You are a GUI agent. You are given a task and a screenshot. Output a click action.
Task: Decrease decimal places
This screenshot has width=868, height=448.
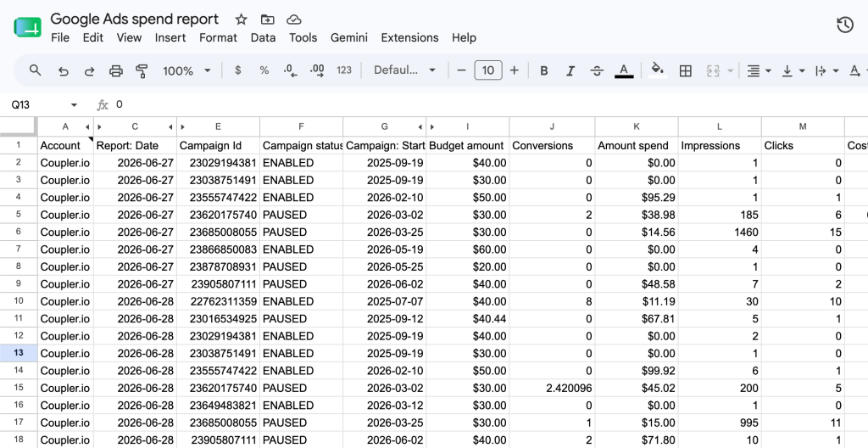click(290, 70)
